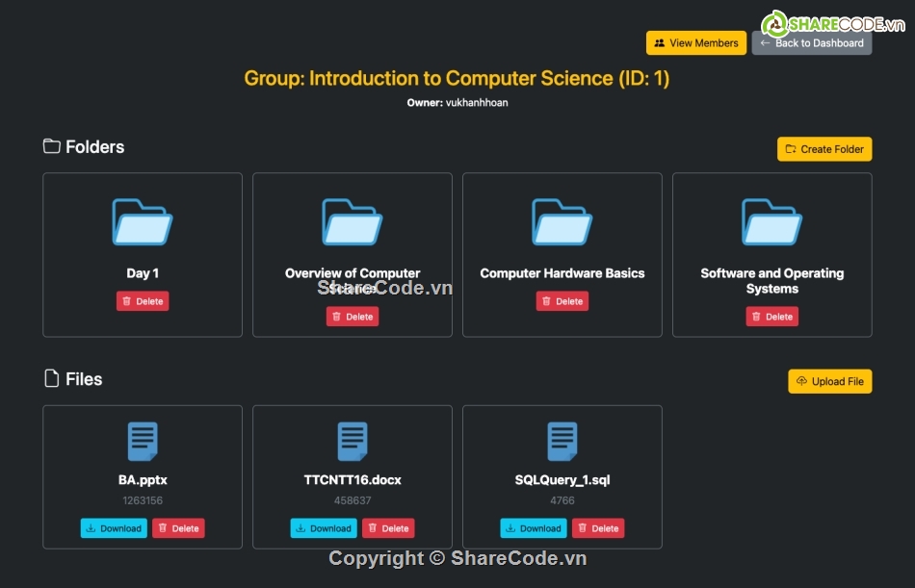
Task: Download the TTCNTT16.docx file
Action: click(324, 528)
